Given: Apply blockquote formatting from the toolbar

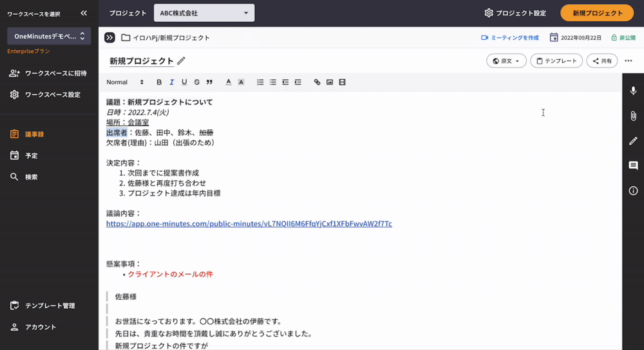Looking at the screenshot, I should tap(209, 82).
